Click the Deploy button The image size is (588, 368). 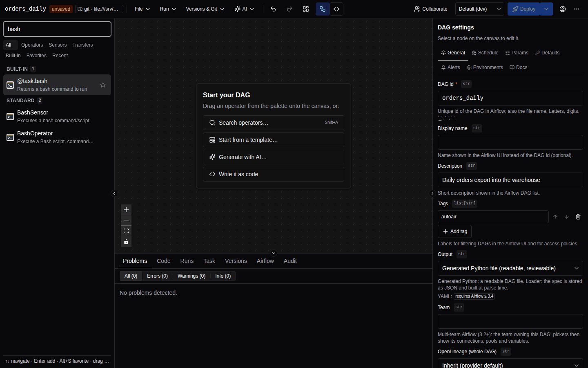tap(524, 9)
